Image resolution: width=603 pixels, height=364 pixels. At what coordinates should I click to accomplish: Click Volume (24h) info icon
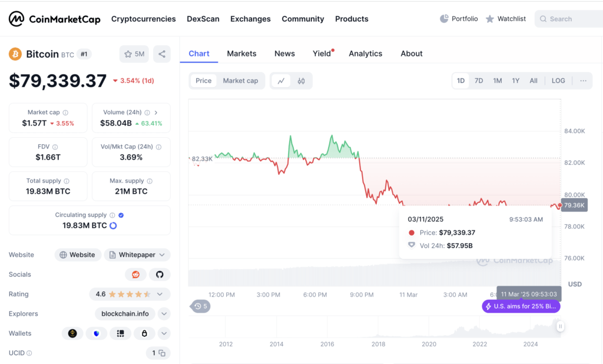point(147,112)
